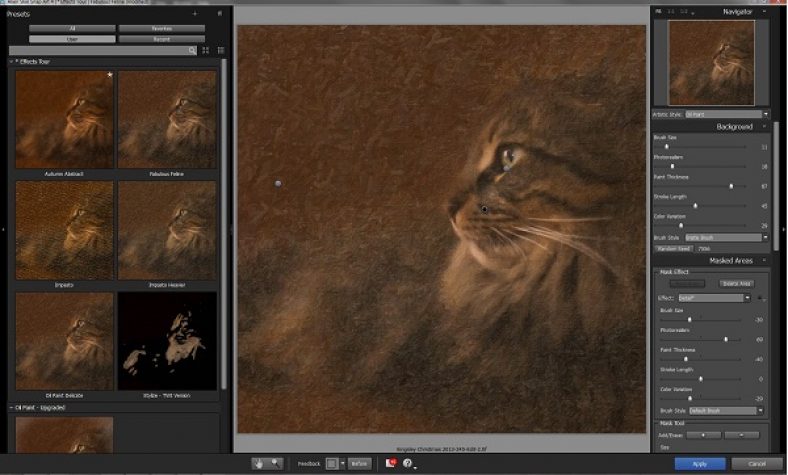Click the add preset plus icon

[x=195, y=15]
